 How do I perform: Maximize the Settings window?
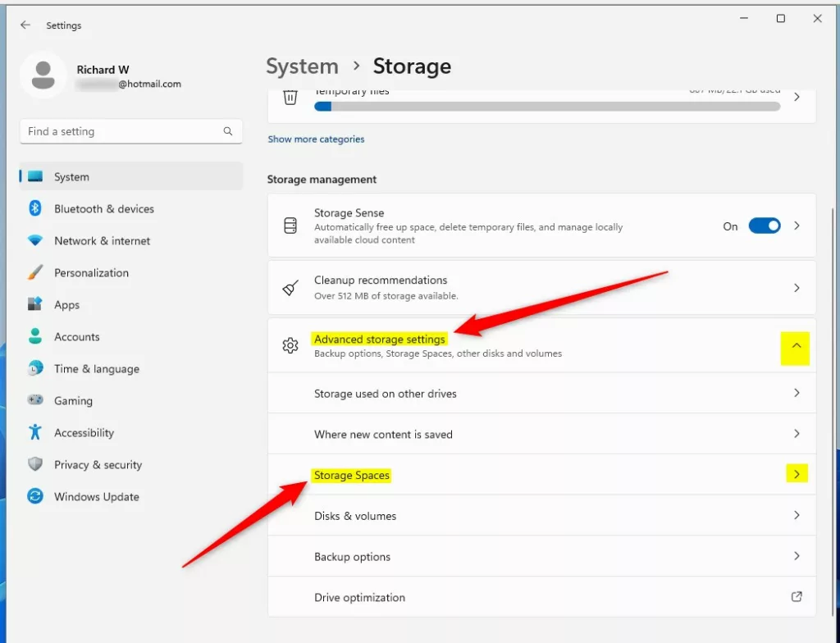[x=781, y=18]
